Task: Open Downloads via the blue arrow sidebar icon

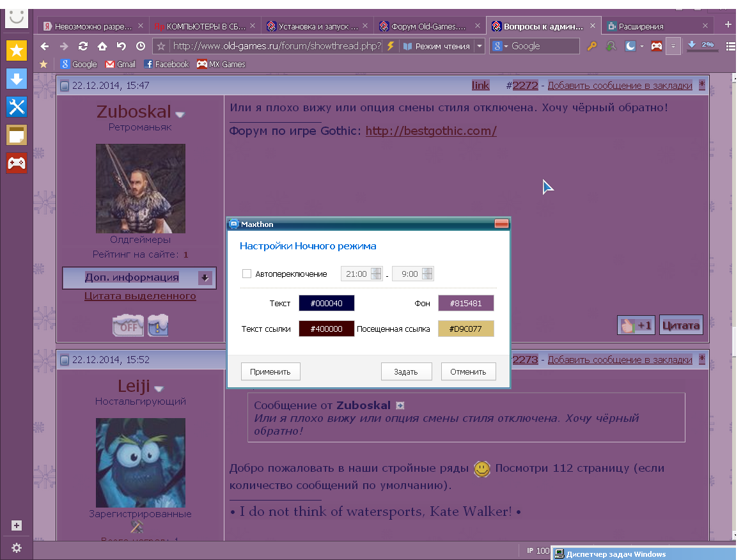Action: coord(16,79)
